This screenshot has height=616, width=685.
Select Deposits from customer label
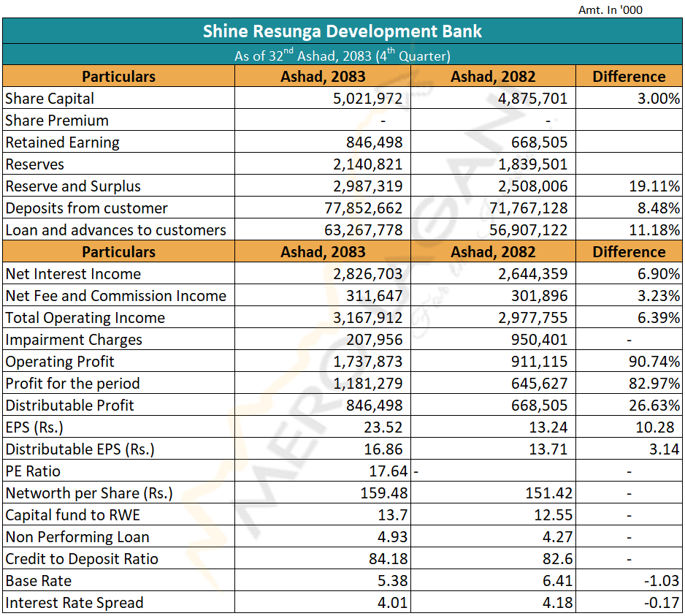pos(86,208)
